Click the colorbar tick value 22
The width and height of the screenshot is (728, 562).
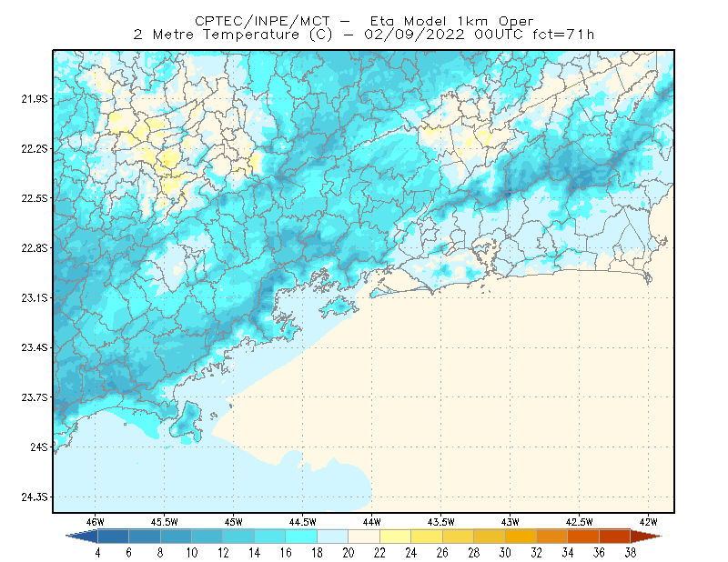coord(379,553)
